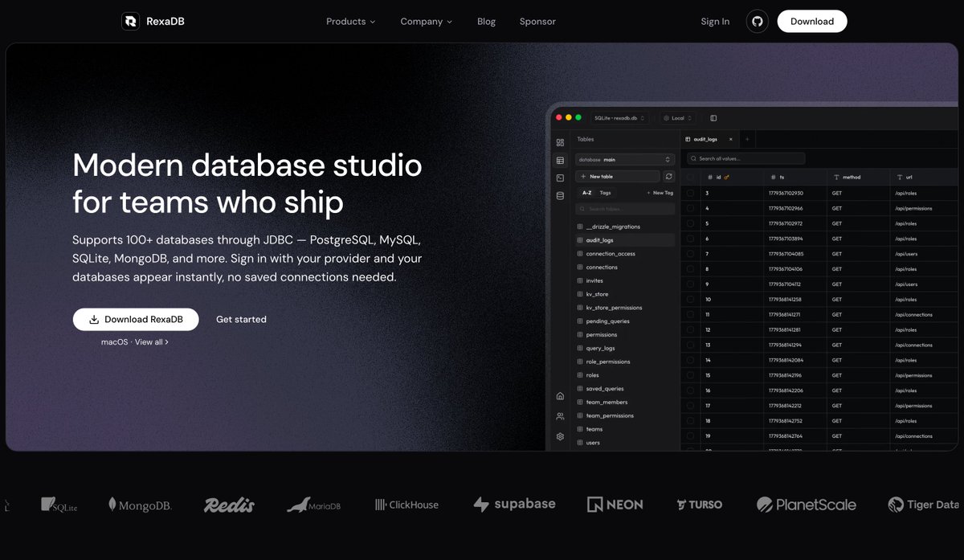
Task: Click the MariaDB logo
Action: tap(314, 505)
